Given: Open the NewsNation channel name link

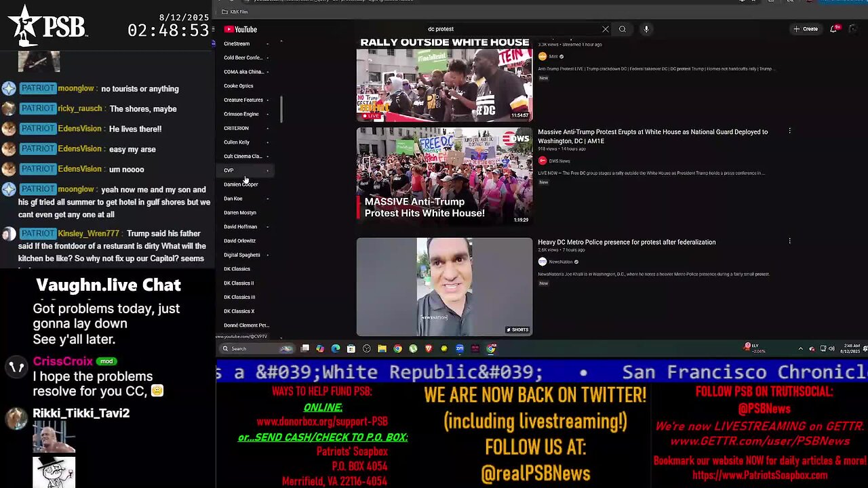Looking at the screenshot, I should coord(561,262).
